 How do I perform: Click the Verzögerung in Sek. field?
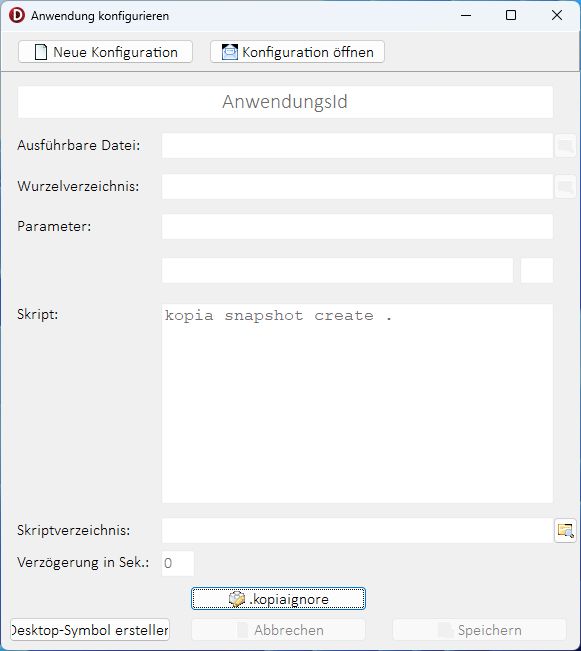[178, 563]
